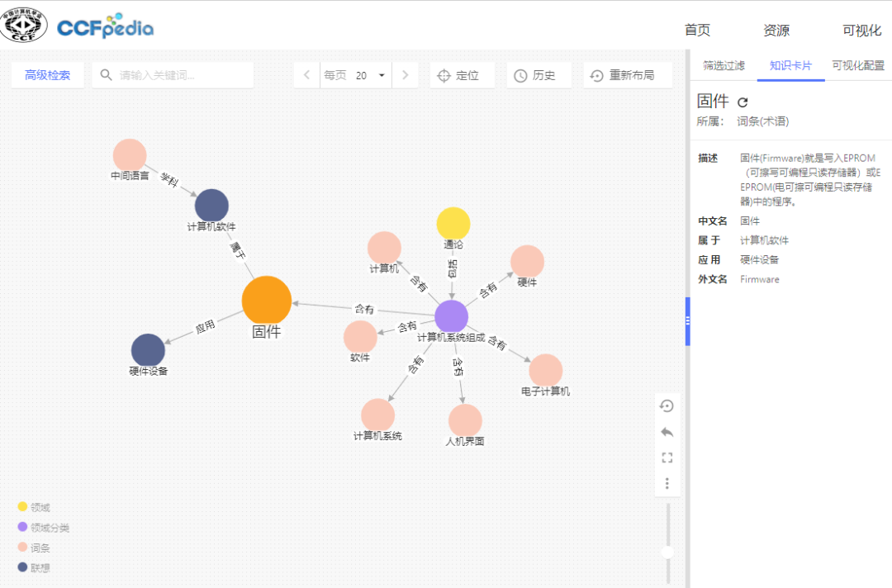Click the undo arrow icon on right toolbar
The height and width of the screenshot is (588, 892).
[x=667, y=432]
